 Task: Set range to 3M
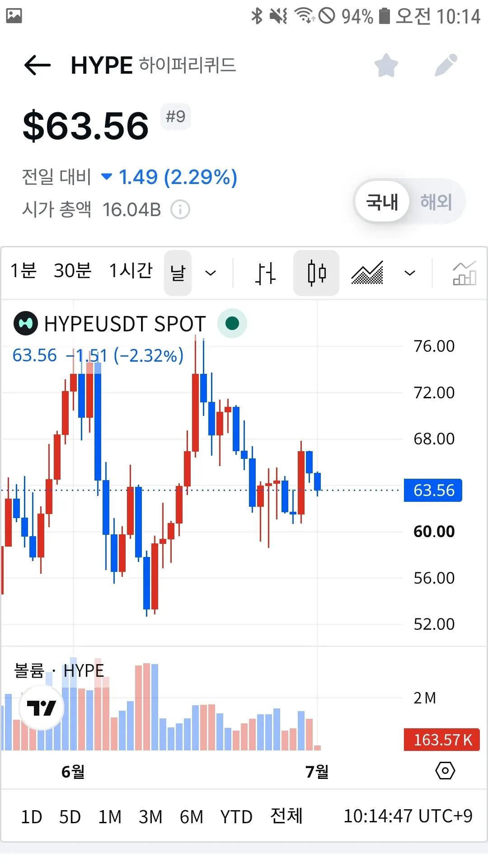tap(150, 817)
